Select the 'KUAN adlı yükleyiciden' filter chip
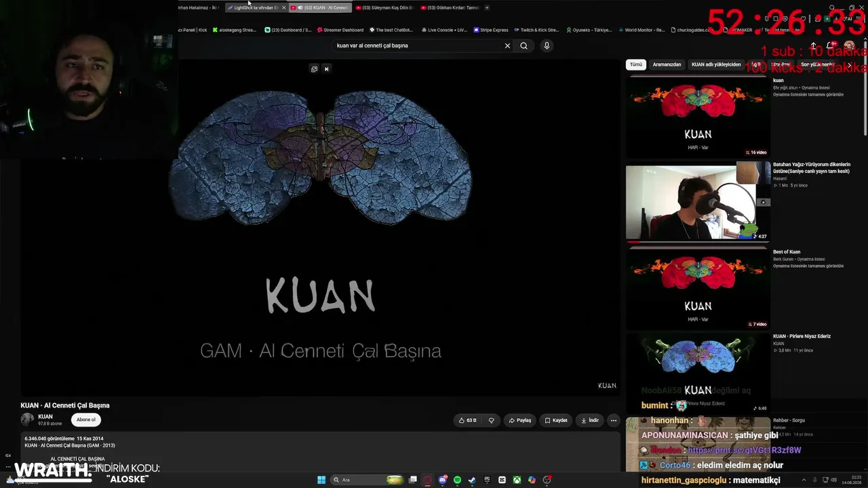The height and width of the screenshot is (488, 868). tap(716, 64)
